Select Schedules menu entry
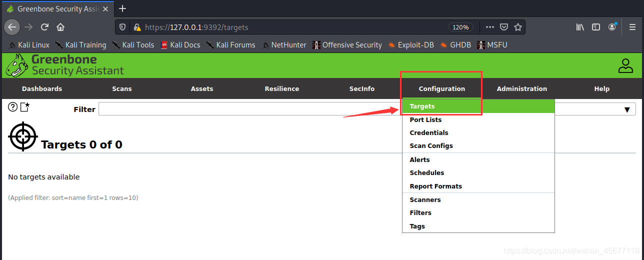Image resolution: width=644 pixels, height=260 pixels. [x=478, y=172]
